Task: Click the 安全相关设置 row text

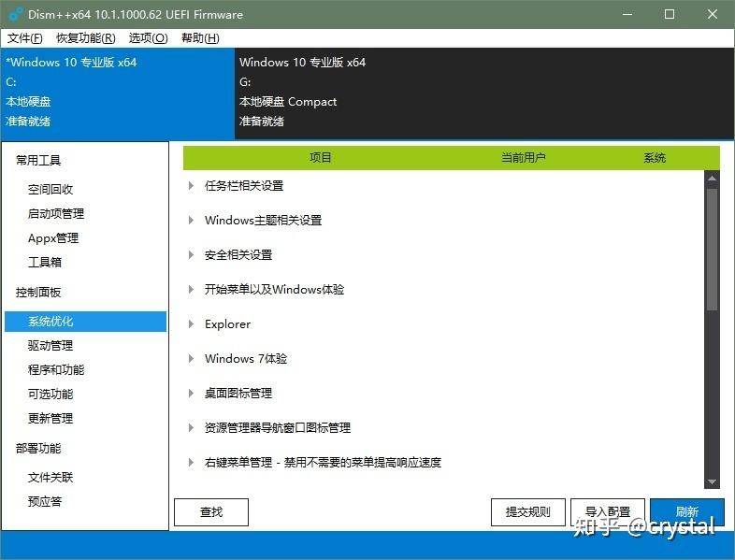Action: pos(238,255)
